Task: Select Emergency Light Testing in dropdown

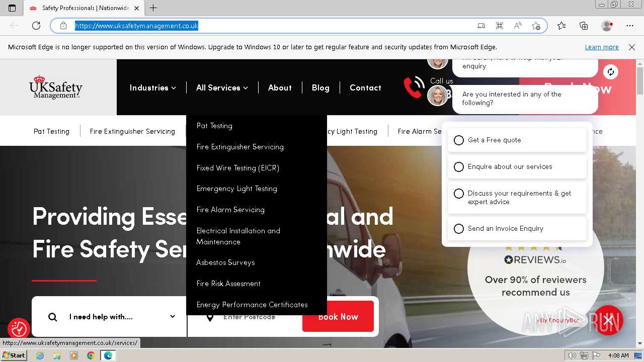Action: click(x=236, y=189)
